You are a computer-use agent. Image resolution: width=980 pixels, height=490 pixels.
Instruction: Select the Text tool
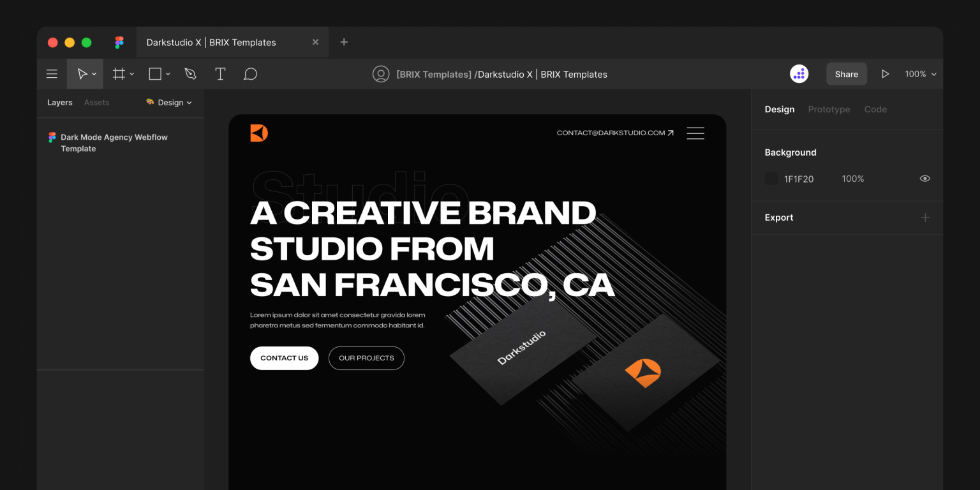coord(220,73)
